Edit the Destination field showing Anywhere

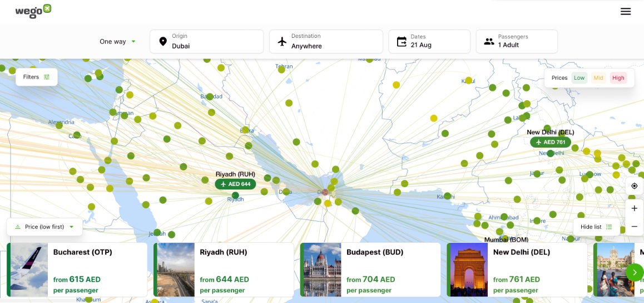pos(326,42)
